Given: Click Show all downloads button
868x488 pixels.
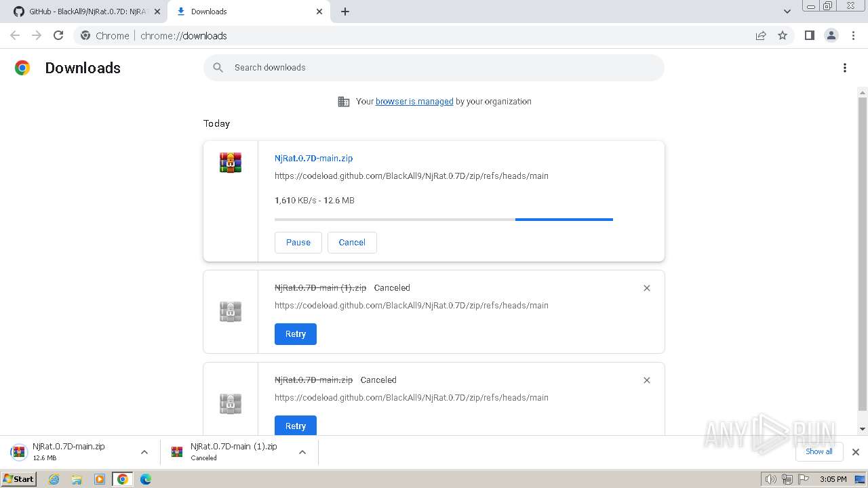Looking at the screenshot, I should tap(819, 451).
